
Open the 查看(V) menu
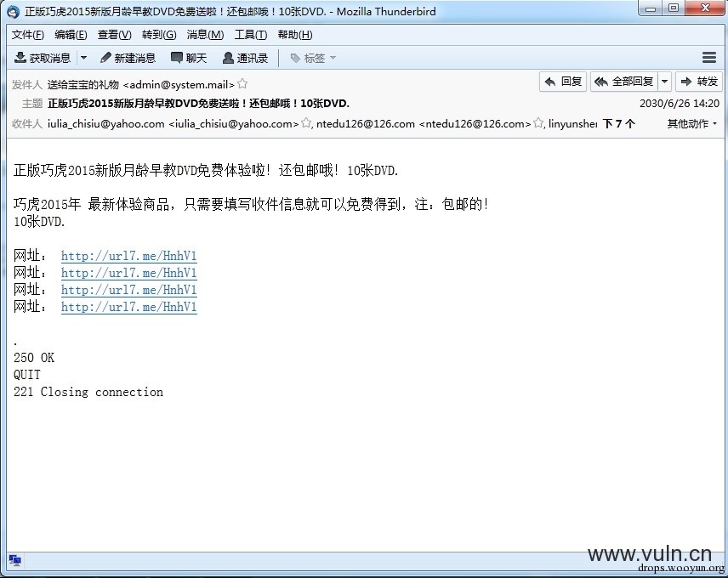pos(114,35)
